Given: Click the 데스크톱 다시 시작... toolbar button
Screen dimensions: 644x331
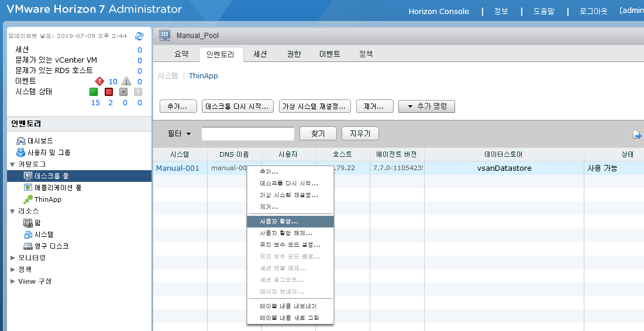Looking at the screenshot, I should [237, 106].
